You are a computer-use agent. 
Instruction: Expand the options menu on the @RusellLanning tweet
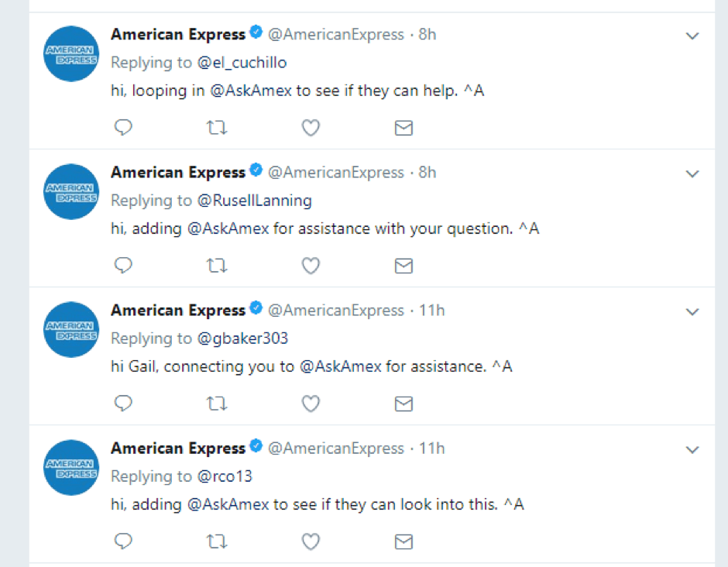692,174
